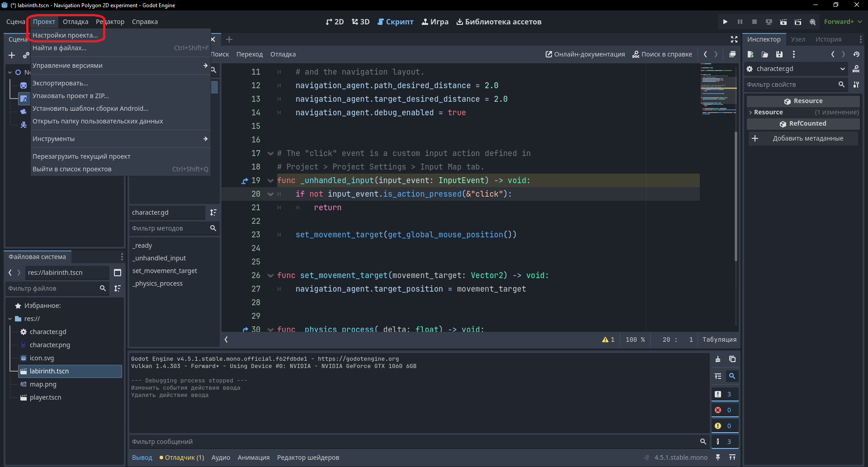868x467 pixels.
Task: Clear the output log with the broom icon
Action: (718, 359)
